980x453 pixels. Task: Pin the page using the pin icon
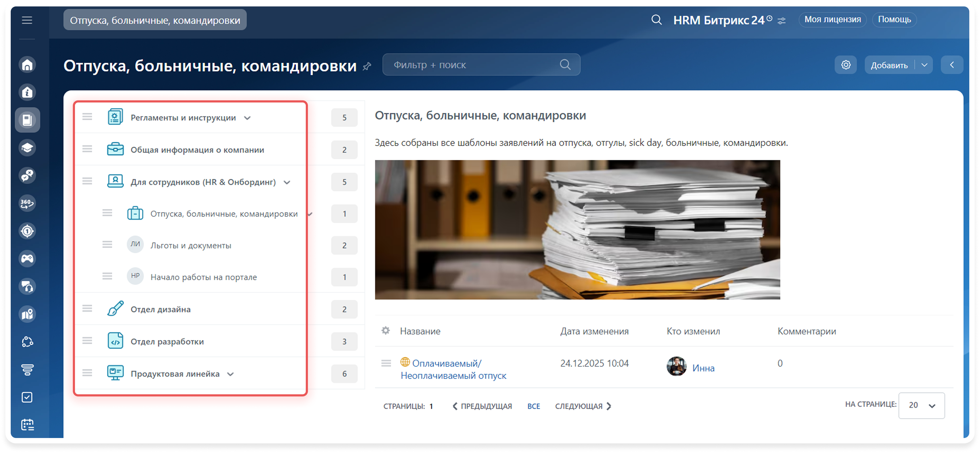pos(367,67)
